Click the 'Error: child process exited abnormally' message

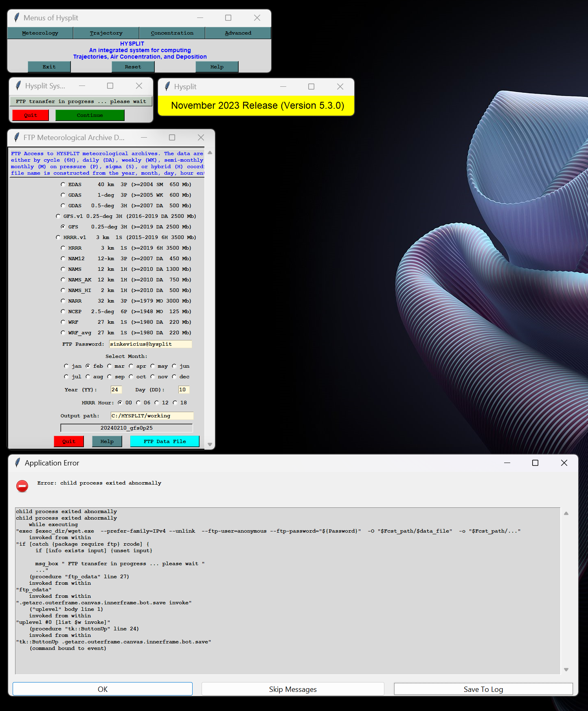[x=99, y=483]
